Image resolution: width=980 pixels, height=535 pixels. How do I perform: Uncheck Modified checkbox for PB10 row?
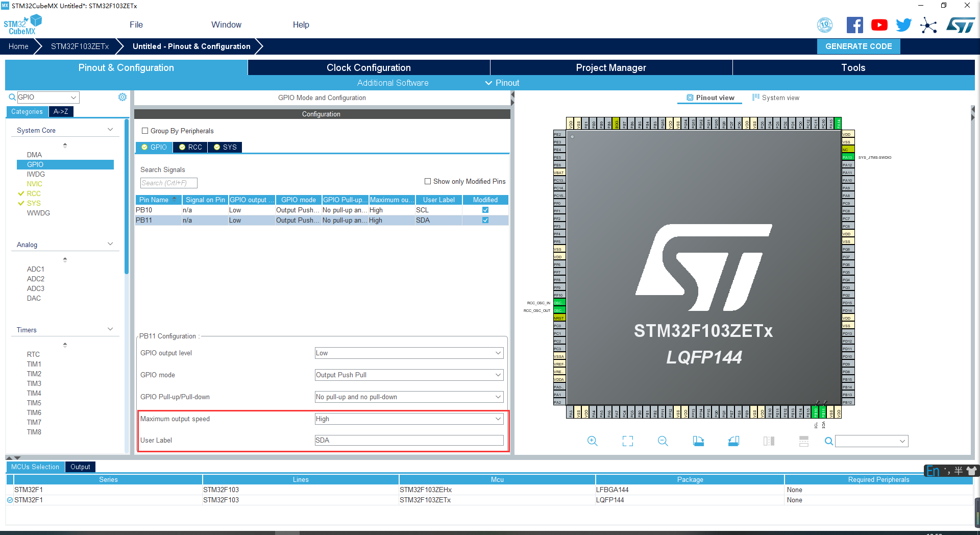coord(485,210)
